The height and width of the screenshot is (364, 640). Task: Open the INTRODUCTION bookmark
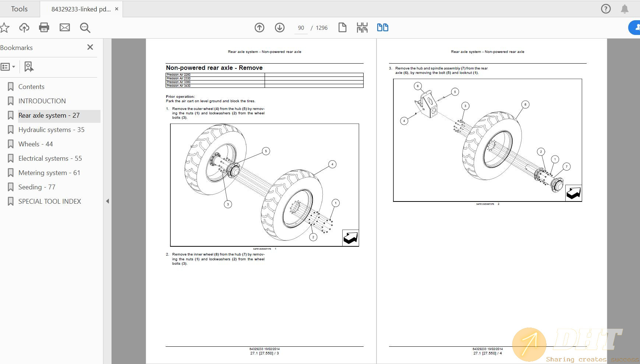tap(42, 101)
